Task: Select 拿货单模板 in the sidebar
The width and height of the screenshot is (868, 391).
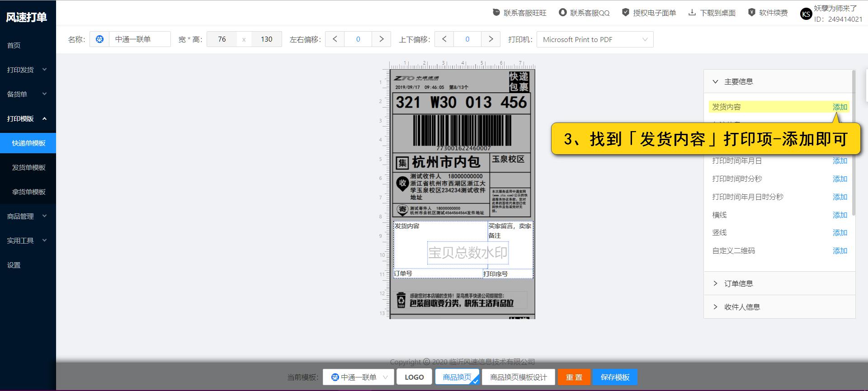Action: pos(28,192)
